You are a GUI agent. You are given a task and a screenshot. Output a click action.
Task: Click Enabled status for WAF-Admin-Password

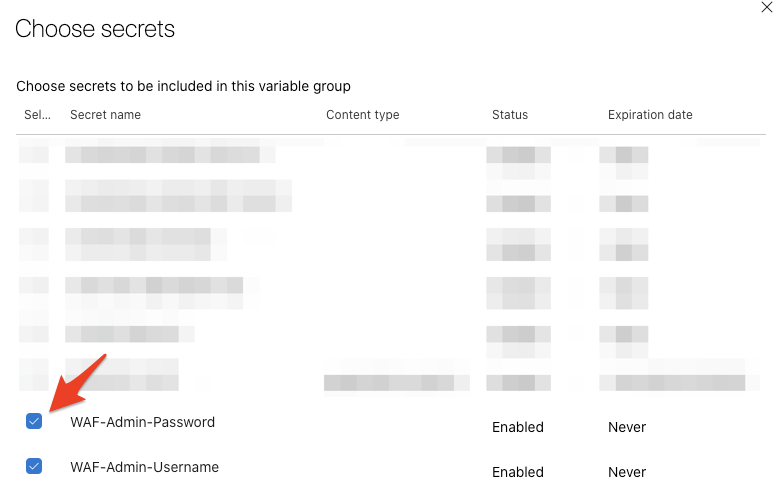517,427
